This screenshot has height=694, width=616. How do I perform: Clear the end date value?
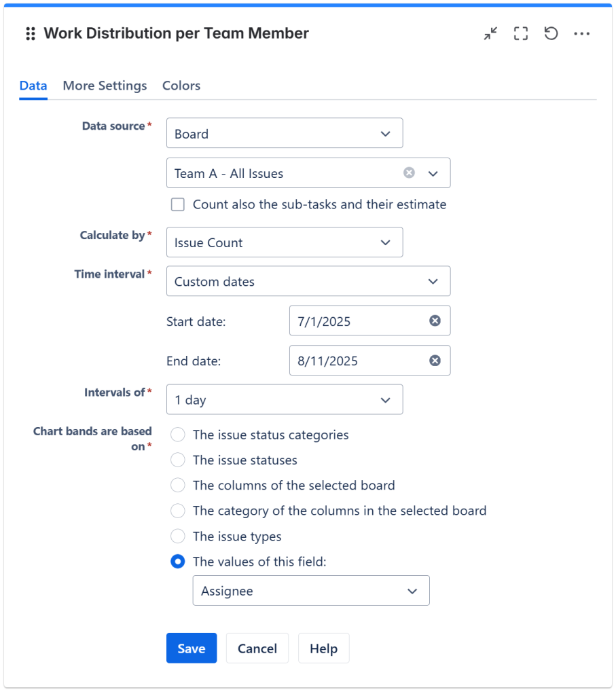pos(435,361)
